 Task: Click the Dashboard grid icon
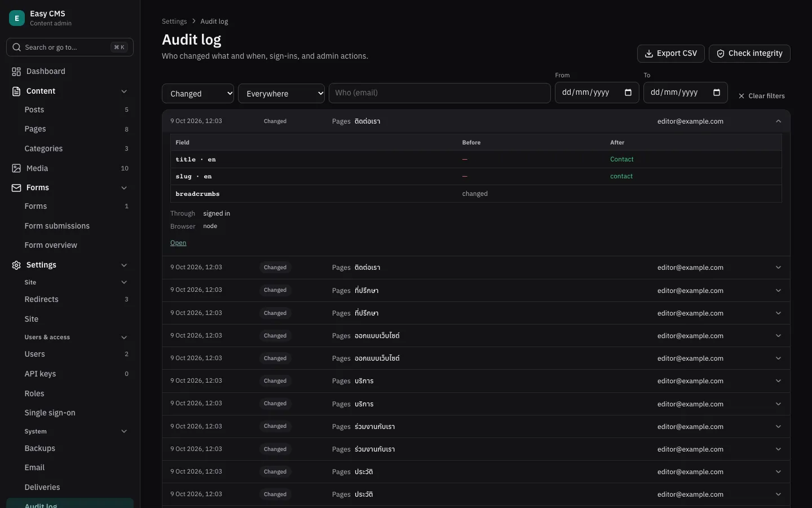click(16, 72)
